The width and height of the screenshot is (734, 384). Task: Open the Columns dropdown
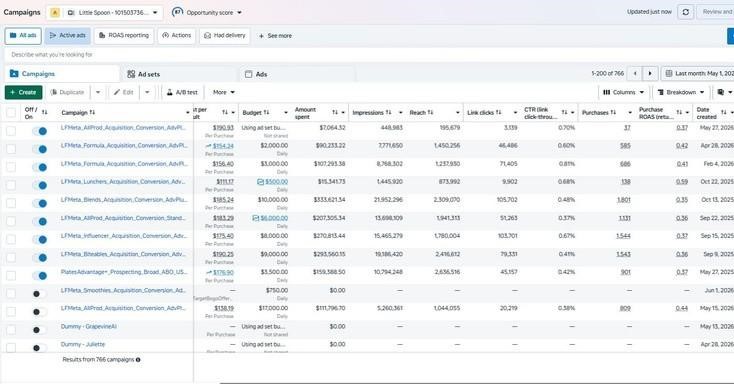point(623,92)
